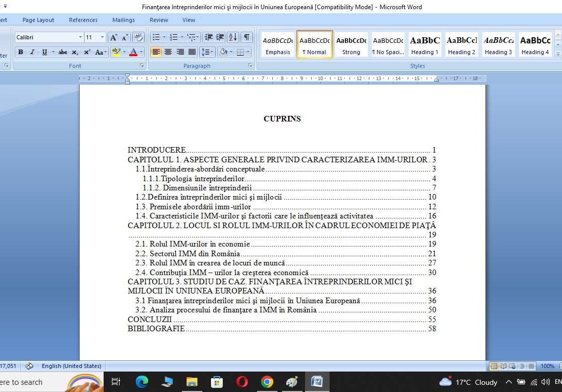Switch to the Review ribbon tab
Image resolution: width=562 pixels, height=392 pixels.
tap(159, 20)
